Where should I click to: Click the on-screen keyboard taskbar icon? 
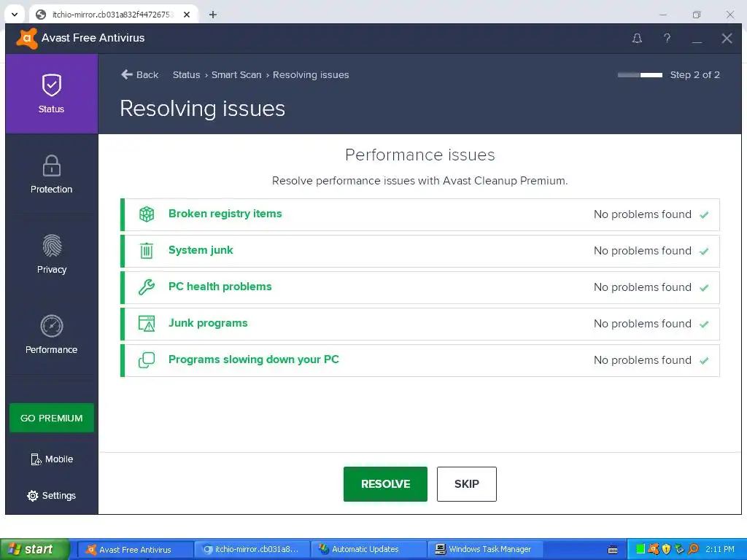613,550
